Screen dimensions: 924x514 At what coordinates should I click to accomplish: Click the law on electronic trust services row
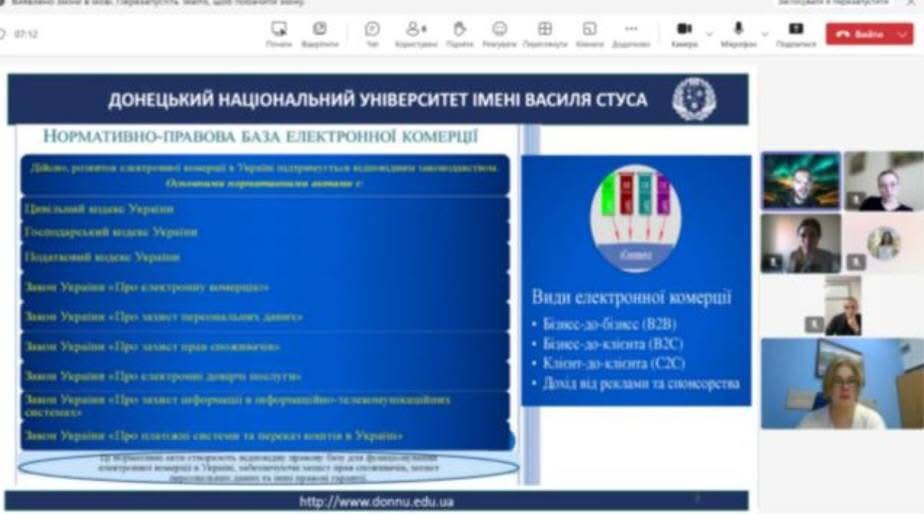265,376
